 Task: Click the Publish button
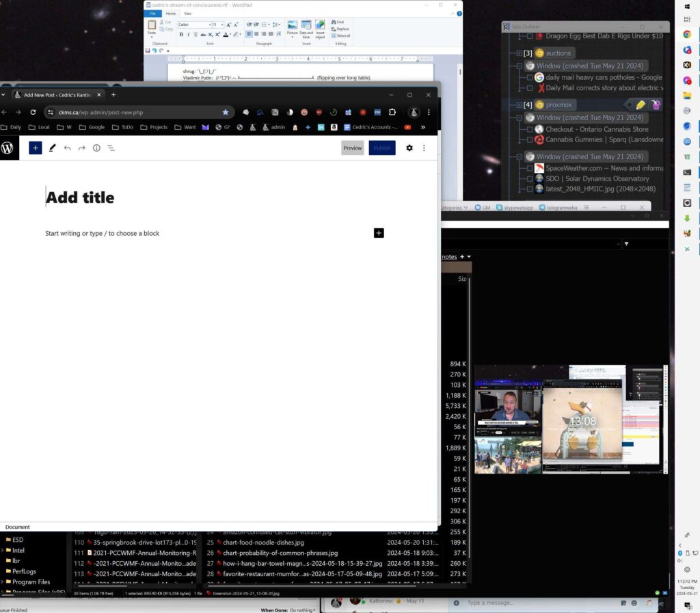(382, 148)
